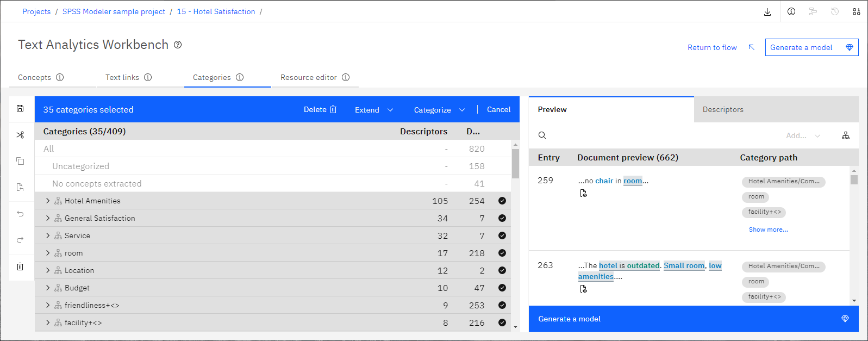Delete the selected categories
Screen dimensions: 868x341
(x=320, y=109)
